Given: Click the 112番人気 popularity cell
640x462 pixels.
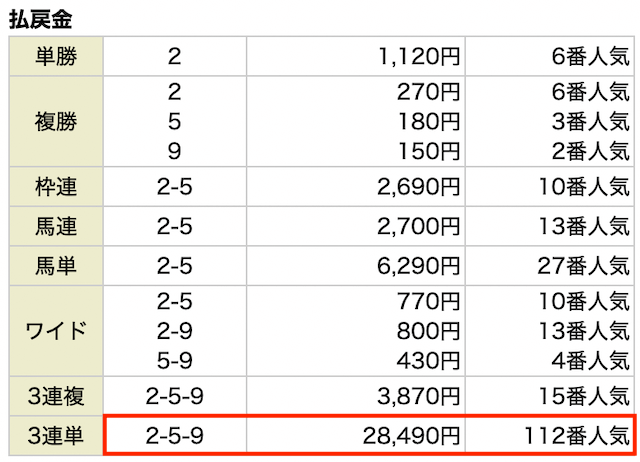Looking at the screenshot, I should click(x=577, y=436).
